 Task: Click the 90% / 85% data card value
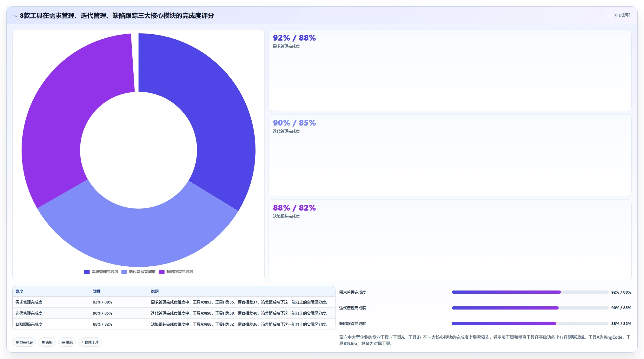coord(294,123)
